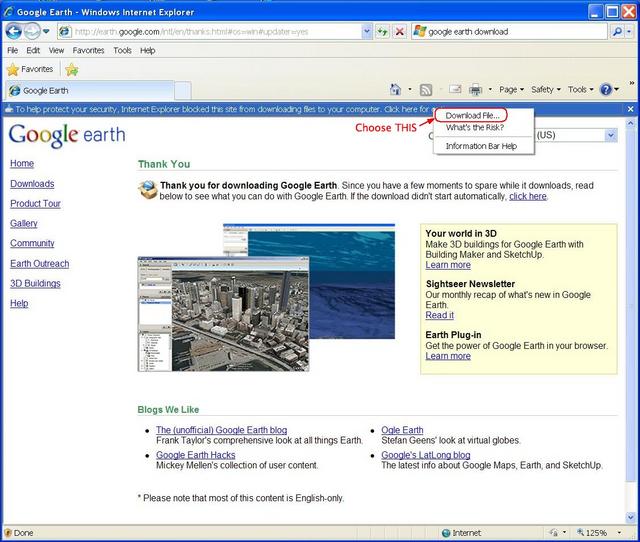Click the red Stop loading icon

pyautogui.click(x=400, y=31)
